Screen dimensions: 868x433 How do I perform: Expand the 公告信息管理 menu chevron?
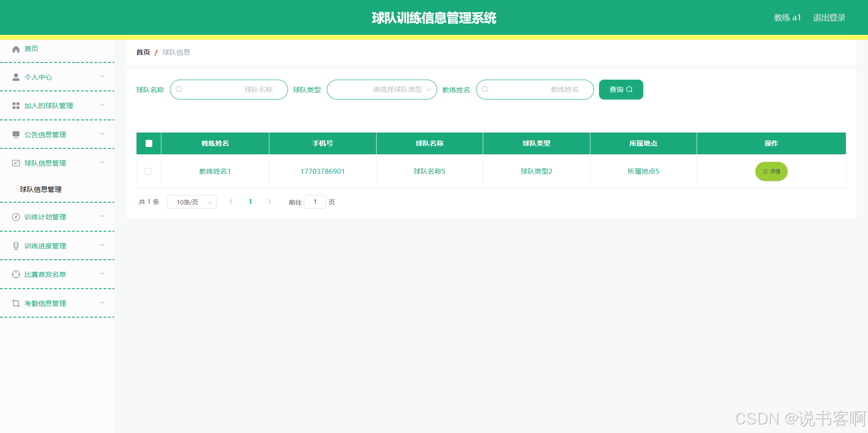coord(102,134)
